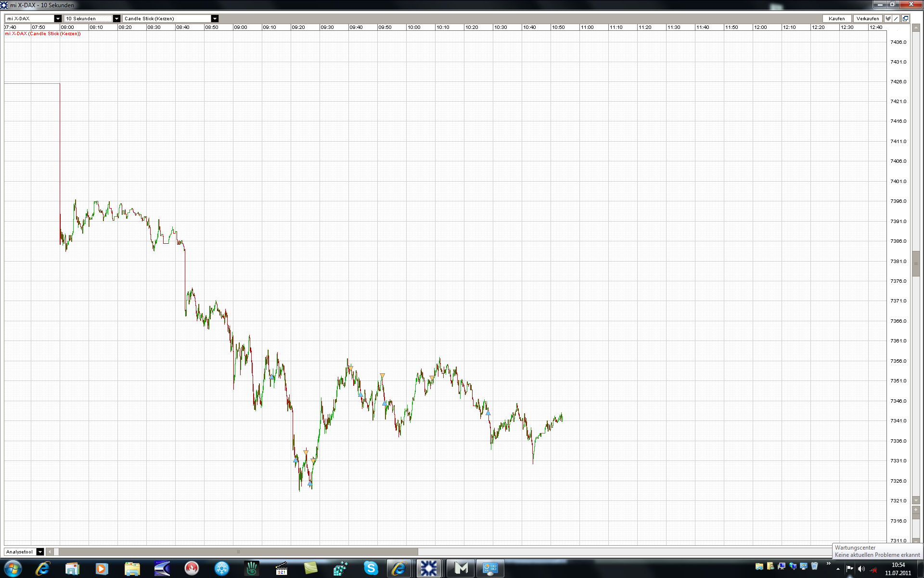
Task: Click the Action Center flag tray icon
Action: click(850, 569)
